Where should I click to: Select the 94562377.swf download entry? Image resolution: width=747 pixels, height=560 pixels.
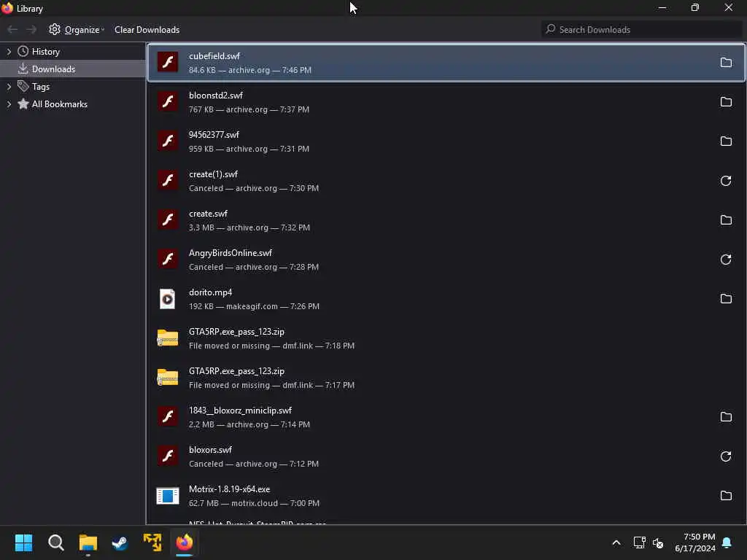click(x=446, y=141)
